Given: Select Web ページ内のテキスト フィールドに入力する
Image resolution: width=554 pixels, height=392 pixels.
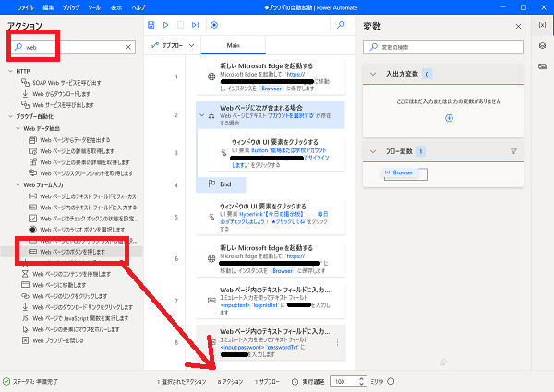Looking at the screenshot, I should click(x=83, y=208).
